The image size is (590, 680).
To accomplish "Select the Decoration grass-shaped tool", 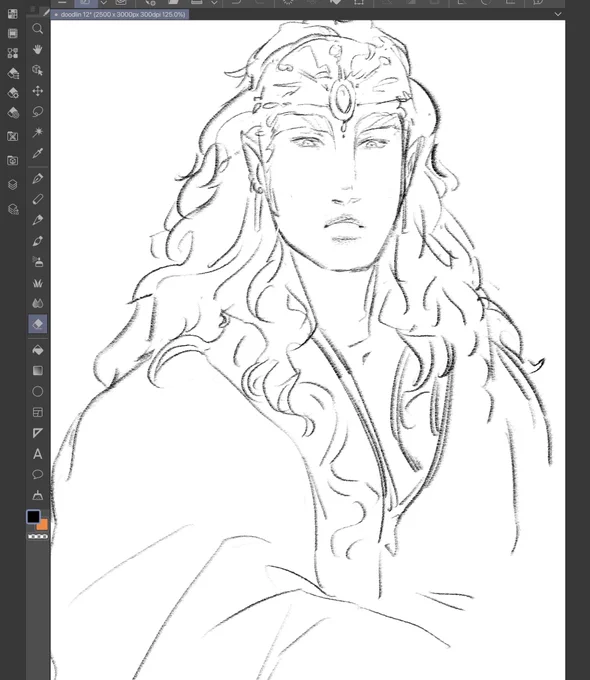I will [x=38, y=283].
